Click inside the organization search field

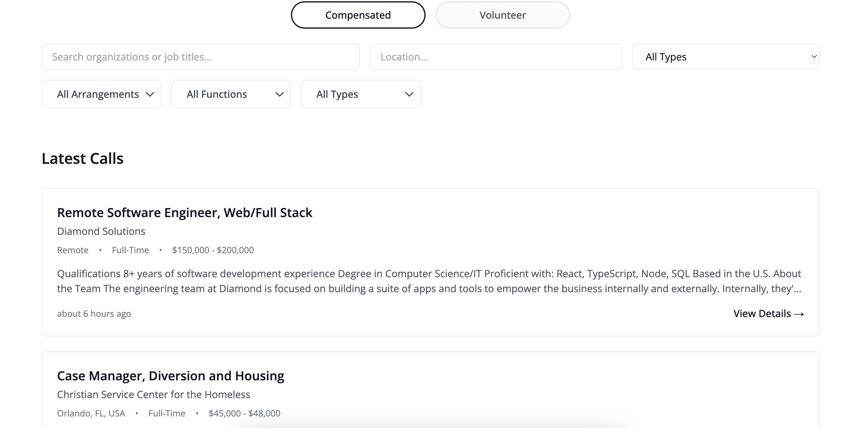tap(200, 56)
